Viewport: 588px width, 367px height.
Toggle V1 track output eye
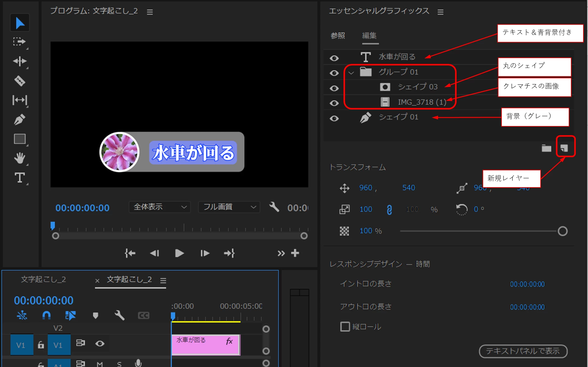100,344
